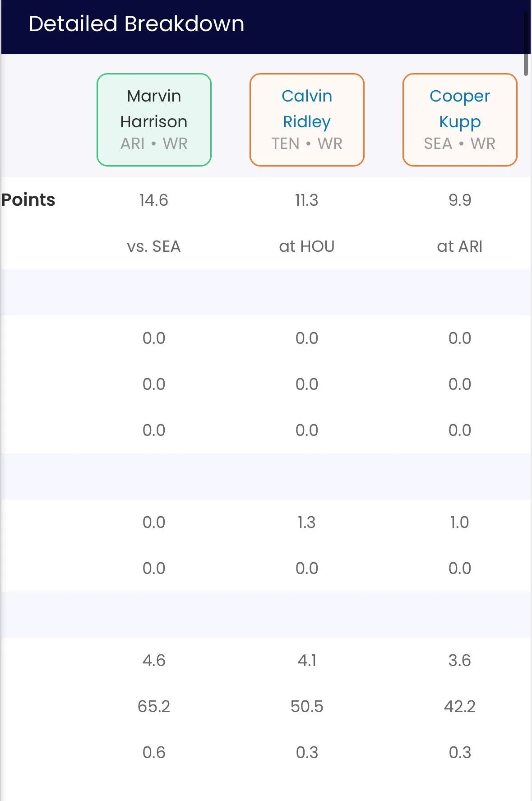Click the at HOU matchup text
The width and height of the screenshot is (532, 801).
pyautogui.click(x=307, y=246)
